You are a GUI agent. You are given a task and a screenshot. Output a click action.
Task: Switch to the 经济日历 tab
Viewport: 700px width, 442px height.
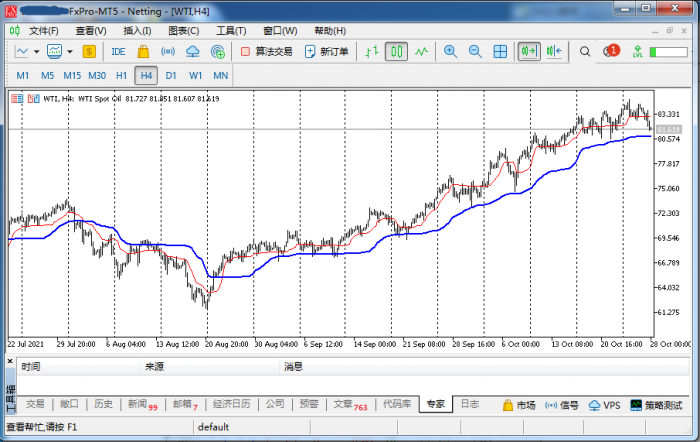coord(231,405)
